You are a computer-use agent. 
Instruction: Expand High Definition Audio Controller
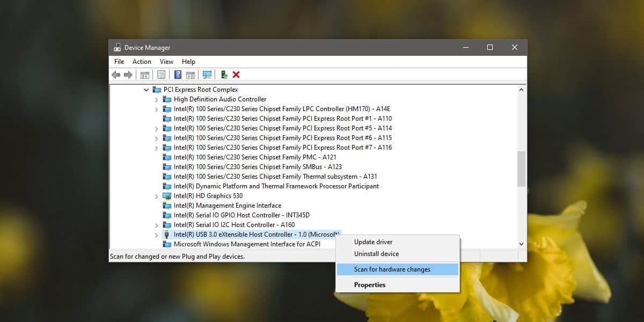[x=156, y=99]
